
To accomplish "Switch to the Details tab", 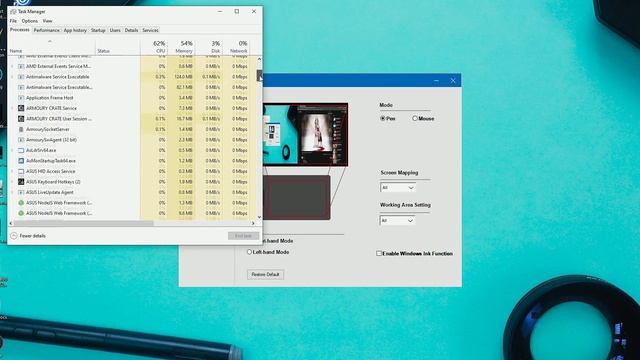I will pyautogui.click(x=131, y=30).
